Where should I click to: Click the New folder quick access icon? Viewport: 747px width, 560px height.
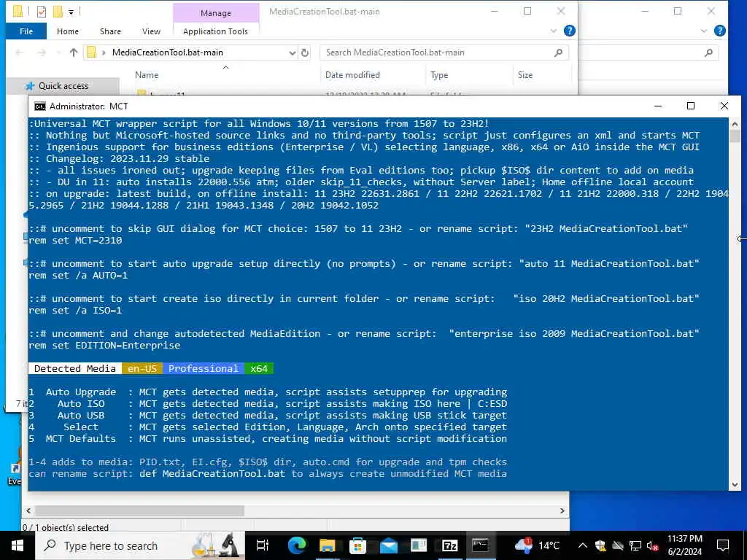click(58, 11)
